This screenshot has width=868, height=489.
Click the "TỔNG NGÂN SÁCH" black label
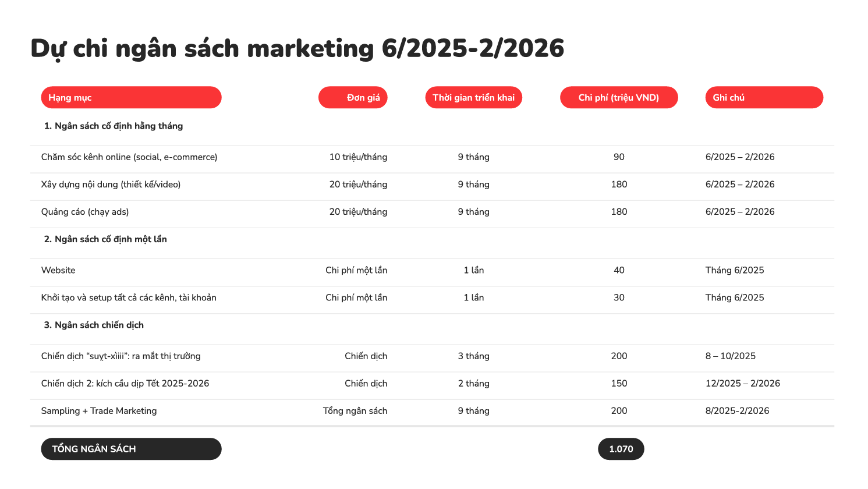pos(131,449)
